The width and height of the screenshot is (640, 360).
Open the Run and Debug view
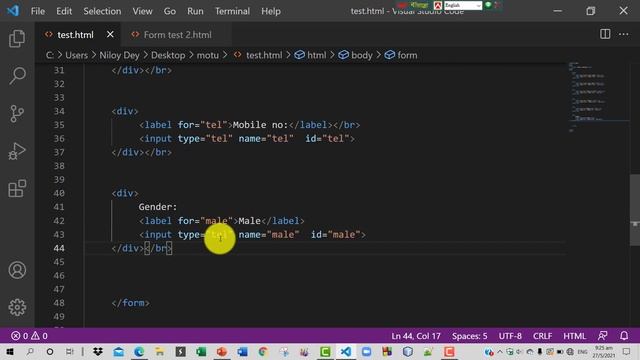(17, 151)
